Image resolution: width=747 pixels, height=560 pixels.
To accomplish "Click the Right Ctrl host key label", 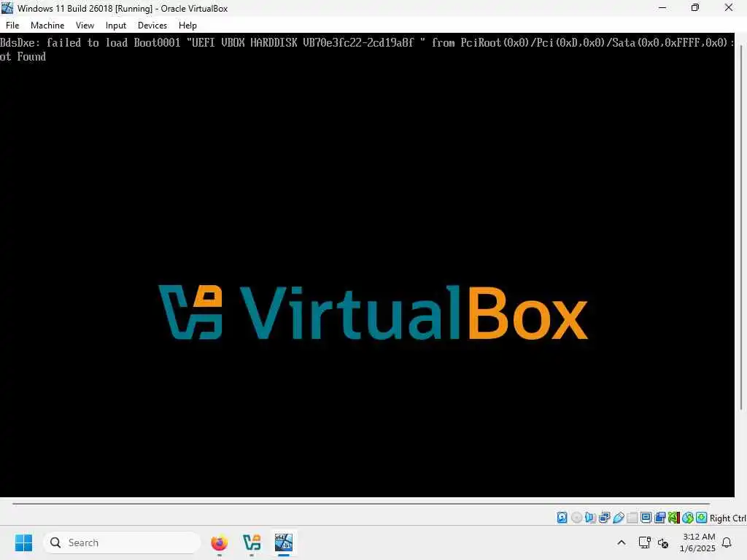I will click(727, 518).
